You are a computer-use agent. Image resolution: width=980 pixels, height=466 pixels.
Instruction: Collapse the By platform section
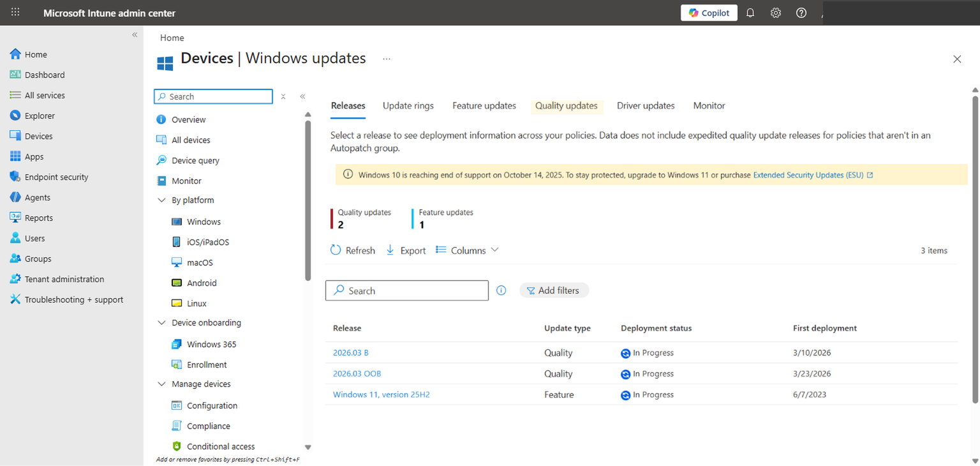point(161,200)
